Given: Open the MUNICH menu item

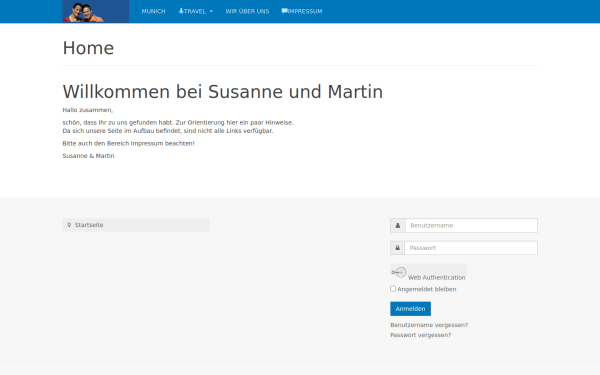Looking at the screenshot, I should 153,11.
